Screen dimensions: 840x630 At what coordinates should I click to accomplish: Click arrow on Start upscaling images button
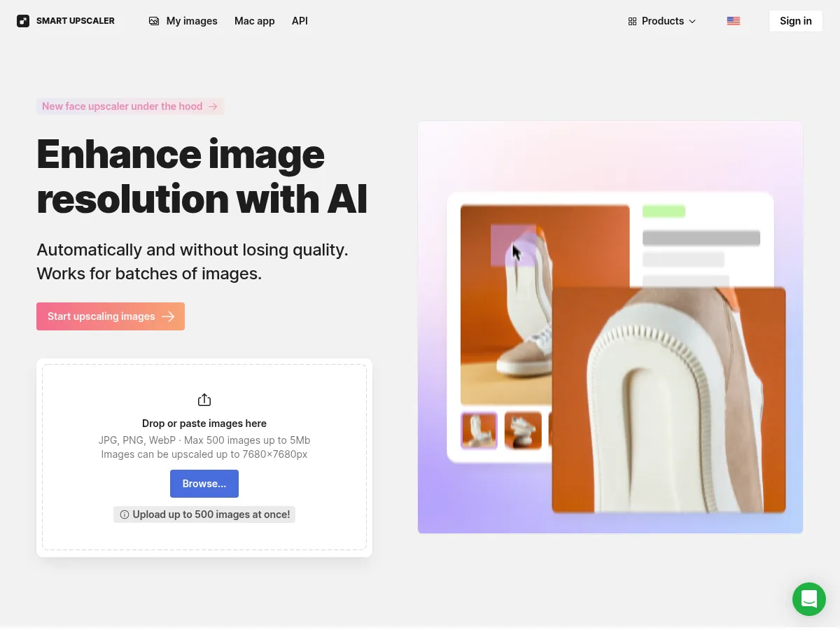[x=168, y=316]
